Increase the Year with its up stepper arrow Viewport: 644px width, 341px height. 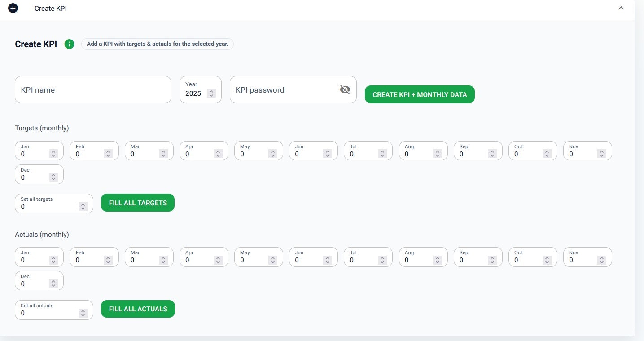(211, 91)
